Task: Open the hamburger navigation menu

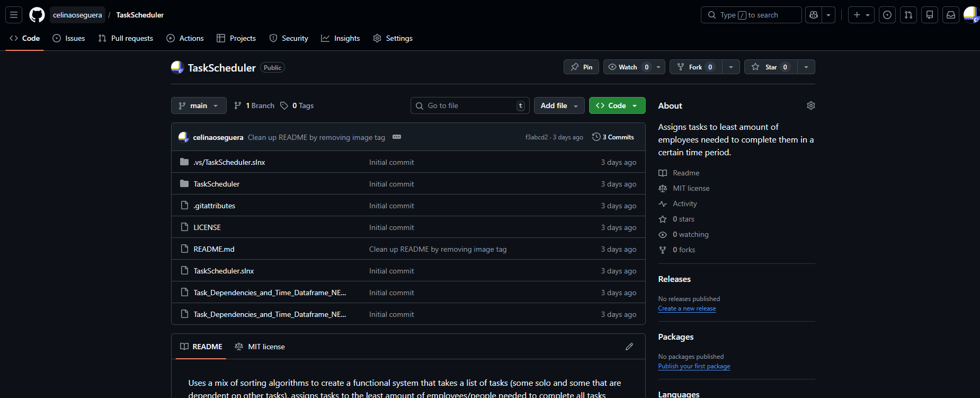Action: 14,15
